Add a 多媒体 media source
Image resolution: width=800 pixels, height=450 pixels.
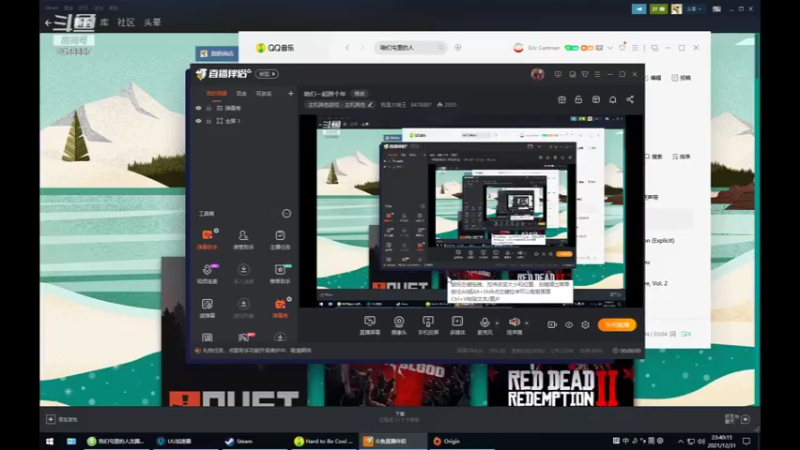tap(457, 325)
